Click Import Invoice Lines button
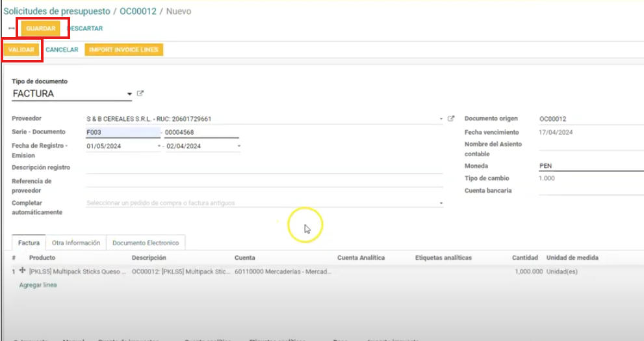 [123, 49]
